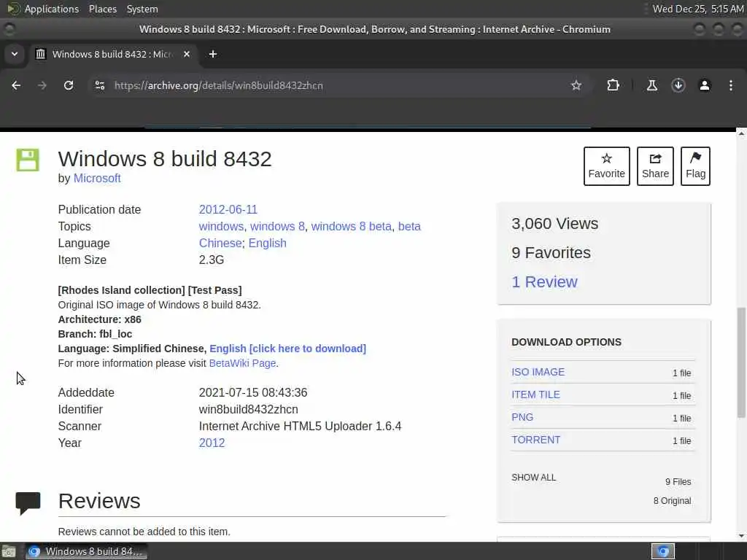Go back using the browser back arrow
This screenshot has height=560, width=747.
point(16,85)
